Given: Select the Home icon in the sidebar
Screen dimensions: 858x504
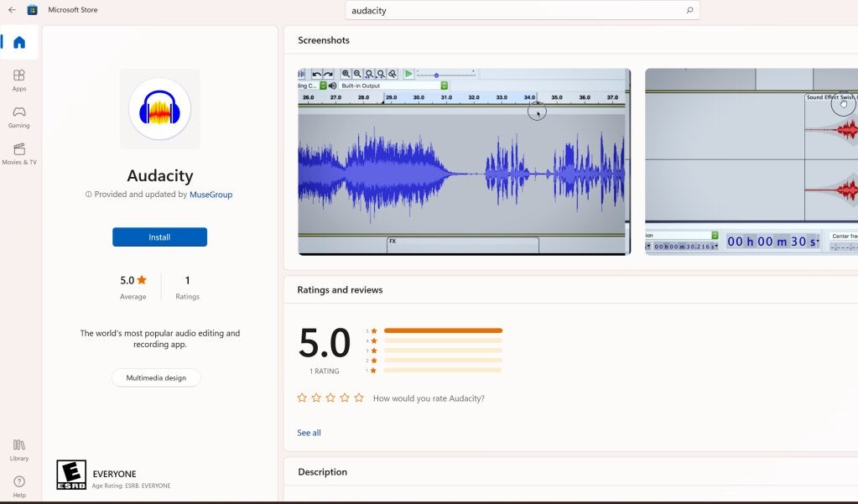Looking at the screenshot, I should point(19,43).
